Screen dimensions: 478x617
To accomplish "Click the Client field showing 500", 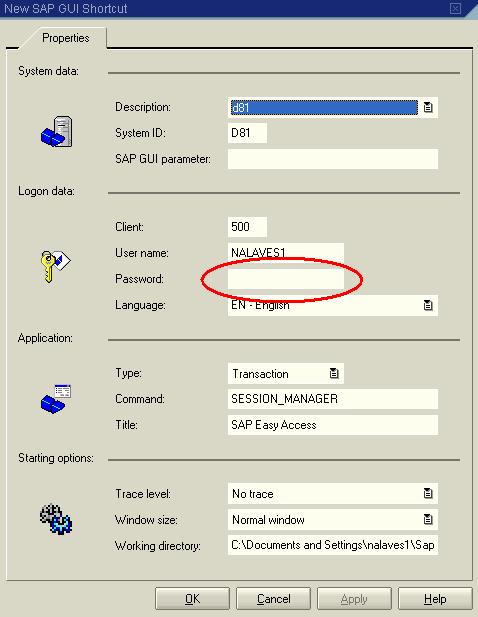I will (247, 227).
